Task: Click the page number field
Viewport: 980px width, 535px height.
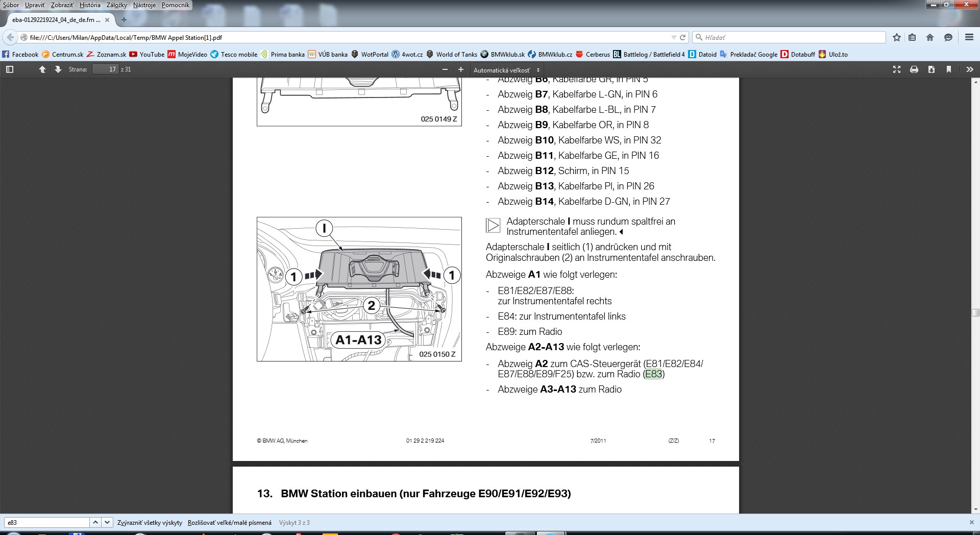Action: [x=106, y=69]
